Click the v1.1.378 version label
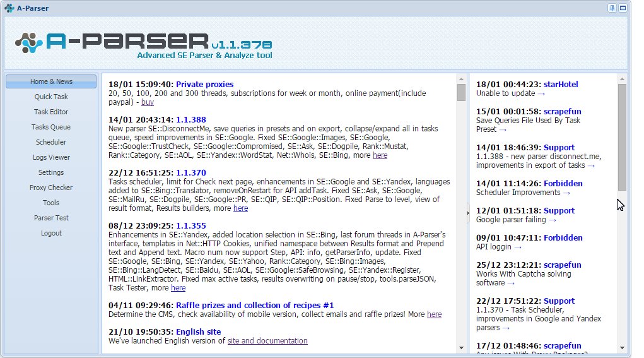This screenshot has width=644, height=358. (242, 44)
